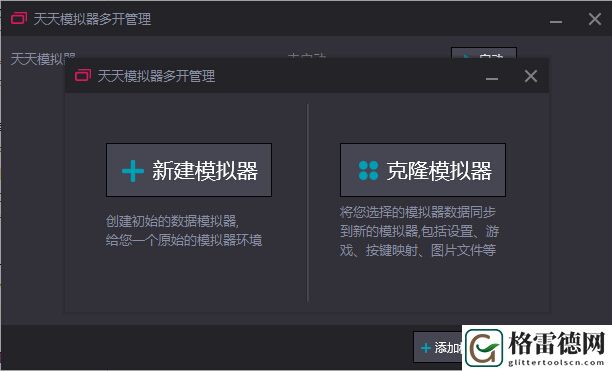This screenshot has height=371, width=612.
Task: Click the pink logo in the inner dialog title bar
Action: 83,75
